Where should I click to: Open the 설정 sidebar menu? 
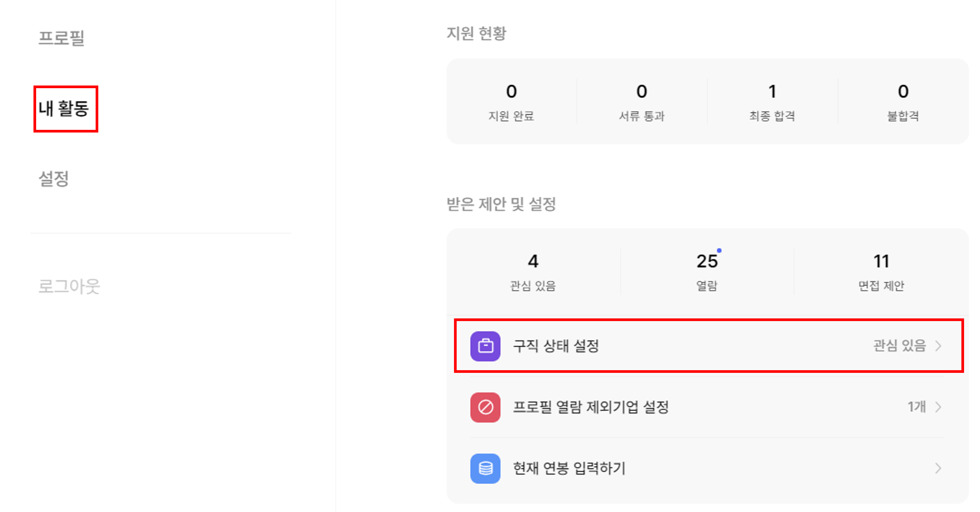point(54,179)
